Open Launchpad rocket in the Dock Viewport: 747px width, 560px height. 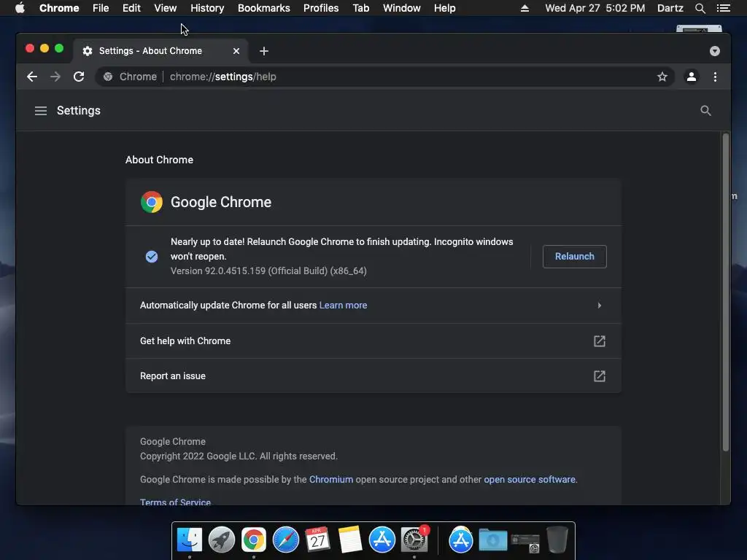(222, 540)
